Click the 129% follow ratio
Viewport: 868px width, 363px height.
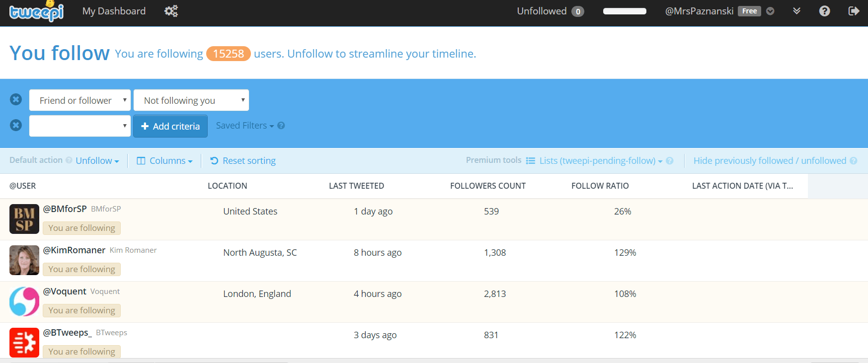tap(625, 252)
